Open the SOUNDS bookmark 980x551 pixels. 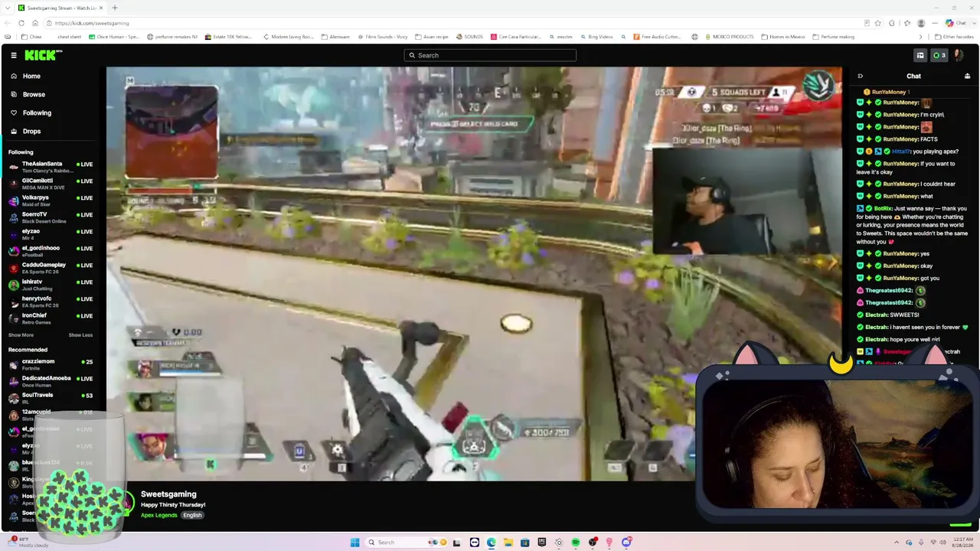[469, 37]
